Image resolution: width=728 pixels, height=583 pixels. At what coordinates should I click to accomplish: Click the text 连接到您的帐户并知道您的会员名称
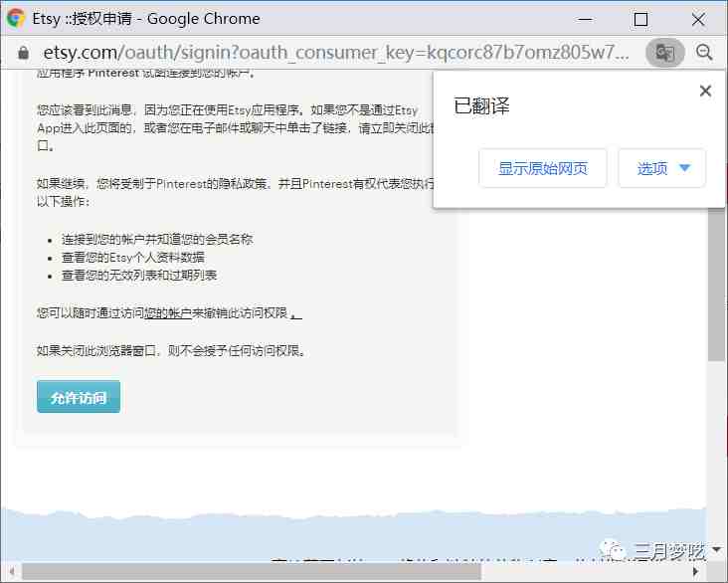coord(157,239)
